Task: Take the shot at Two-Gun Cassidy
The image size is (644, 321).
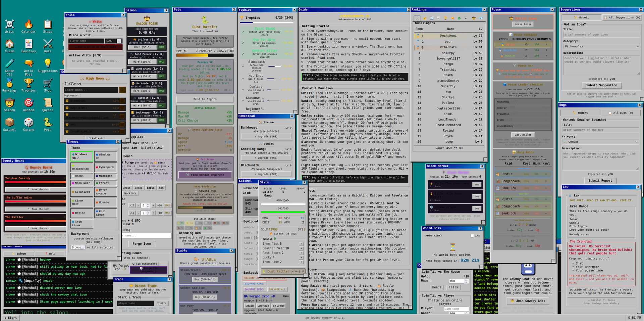Action: coord(36,189)
